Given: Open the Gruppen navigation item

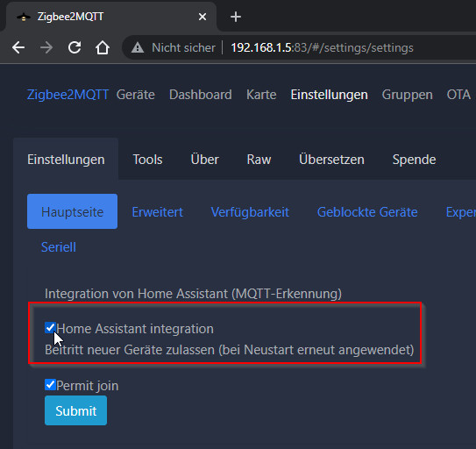Looking at the screenshot, I should click(407, 95).
